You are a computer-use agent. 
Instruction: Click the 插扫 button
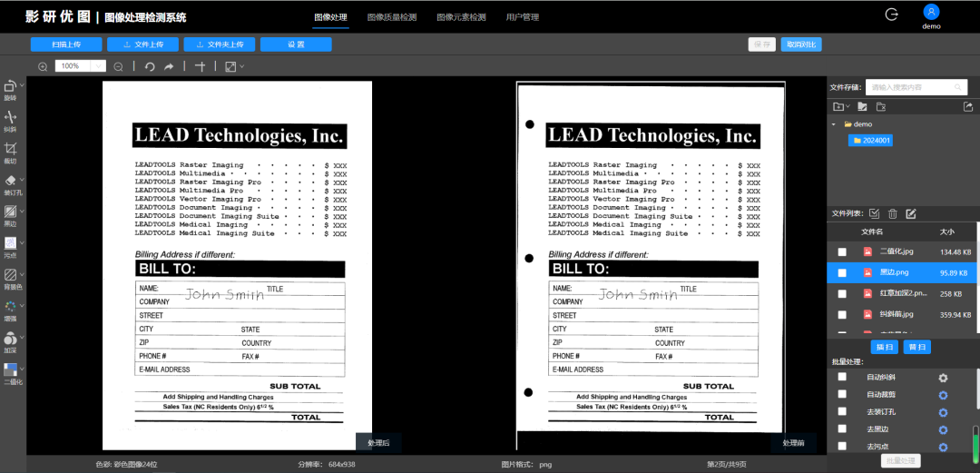click(885, 347)
